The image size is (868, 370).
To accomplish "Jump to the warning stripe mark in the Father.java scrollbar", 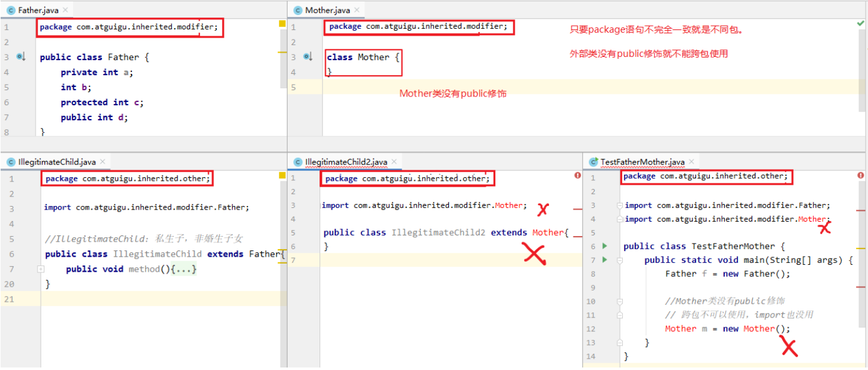I will click(282, 52).
